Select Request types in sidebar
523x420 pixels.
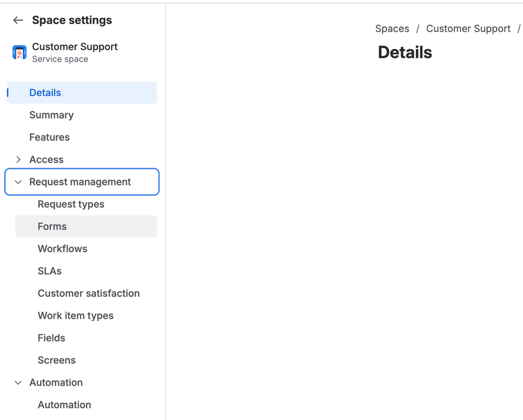coord(71,205)
